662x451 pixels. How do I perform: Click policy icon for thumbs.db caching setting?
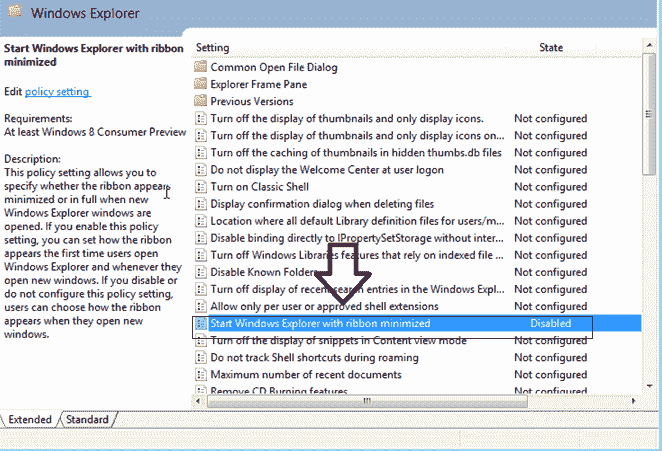coord(201,152)
